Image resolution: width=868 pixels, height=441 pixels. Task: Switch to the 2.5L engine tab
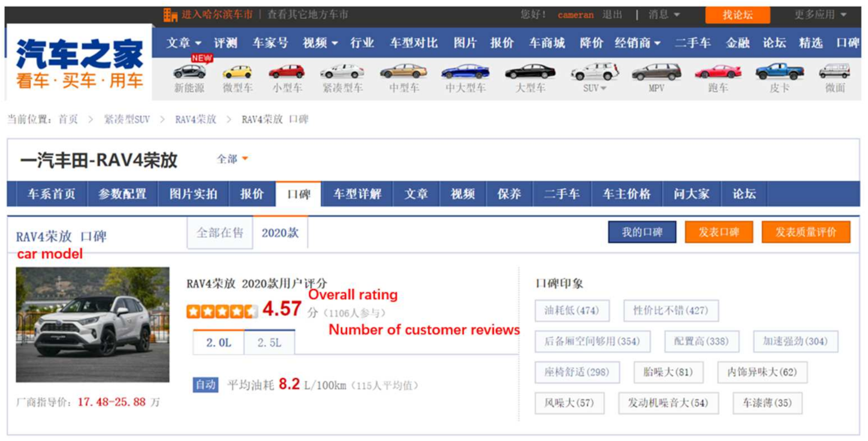(x=269, y=342)
